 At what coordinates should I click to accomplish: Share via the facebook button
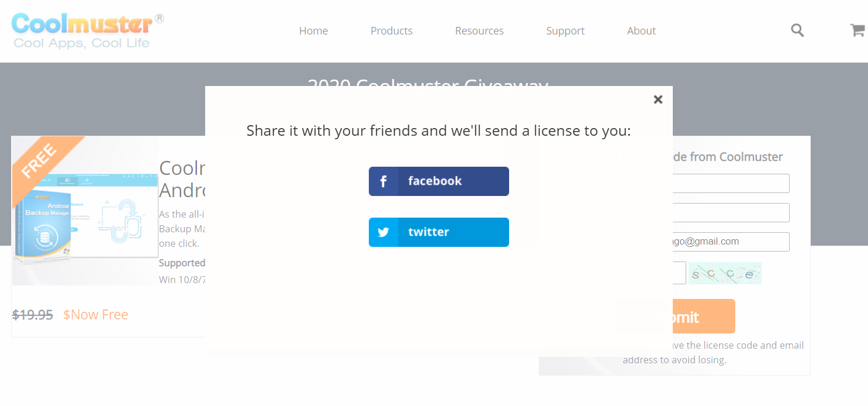(439, 181)
